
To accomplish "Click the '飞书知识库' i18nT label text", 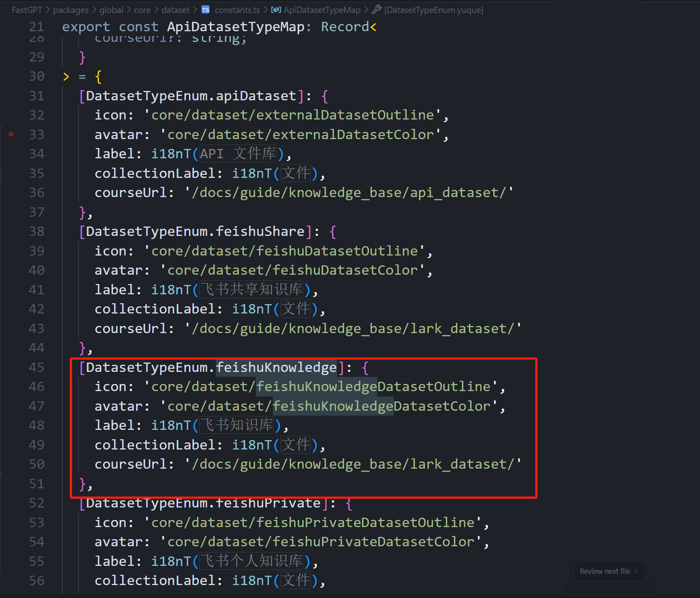I will coord(236,425).
